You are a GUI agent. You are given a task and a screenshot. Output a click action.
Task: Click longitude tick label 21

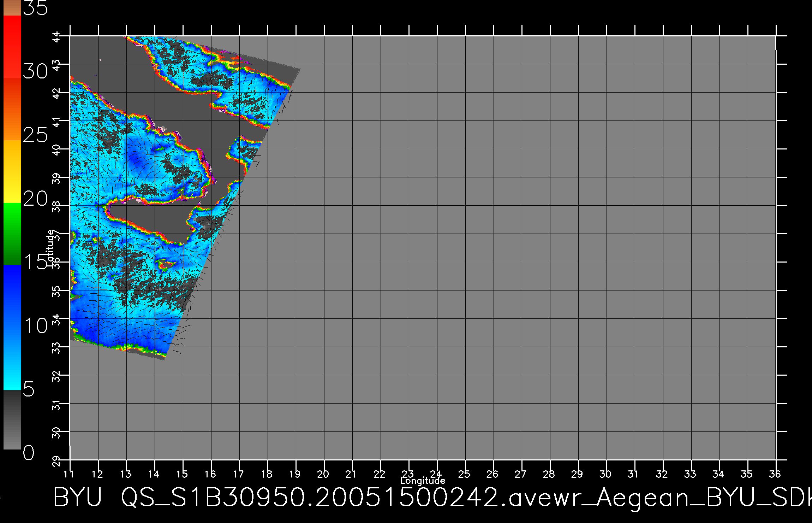pyautogui.click(x=351, y=474)
